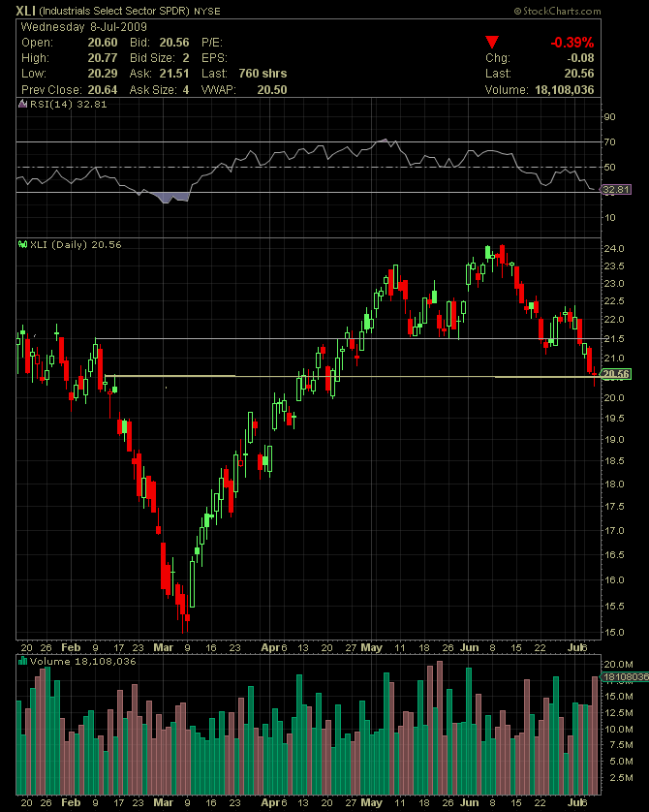Screen dimensions: 649x812
Task: Click the Low value 20.29
Action: point(103,74)
